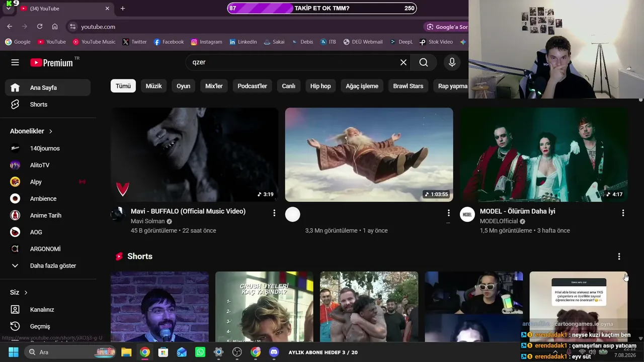Open the CRUSH ÜYELERİ KAÇ YAŞINDA short
The image size is (644, 362).
[264, 307]
